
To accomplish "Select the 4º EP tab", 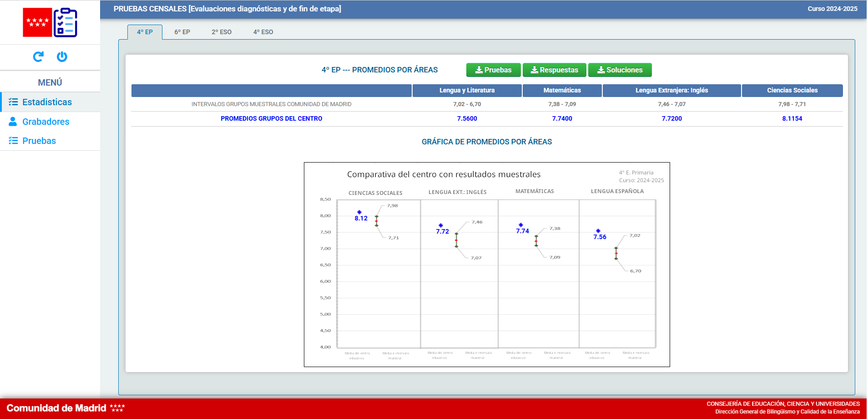I will click(145, 32).
